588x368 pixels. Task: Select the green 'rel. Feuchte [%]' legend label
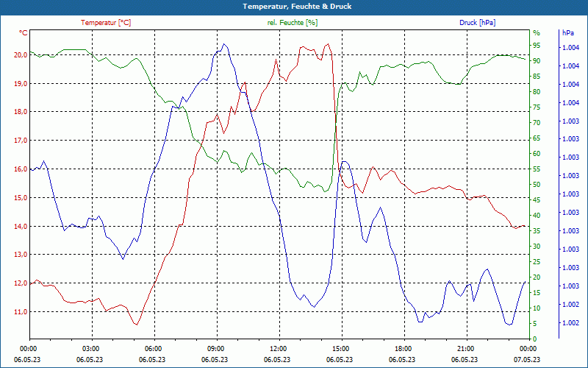pyautogui.click(x=292, y=23)
